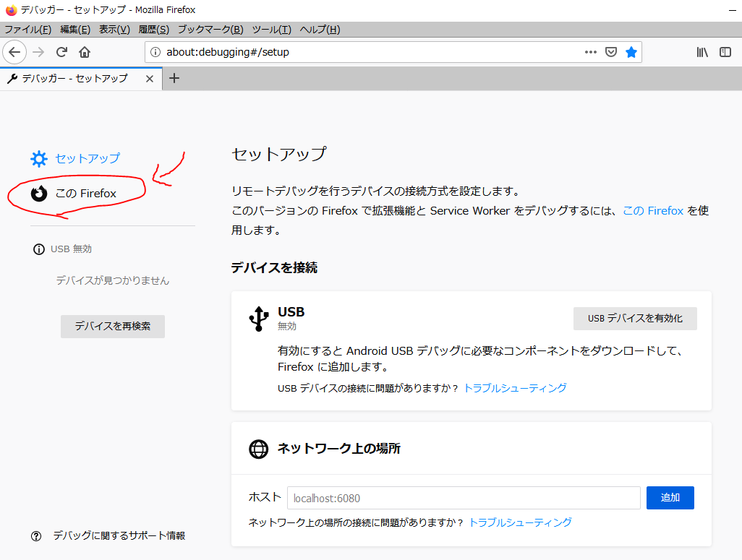The image size is (742, 560).
Task: Open the ブックマーク menu
Action: pos(210,30)
